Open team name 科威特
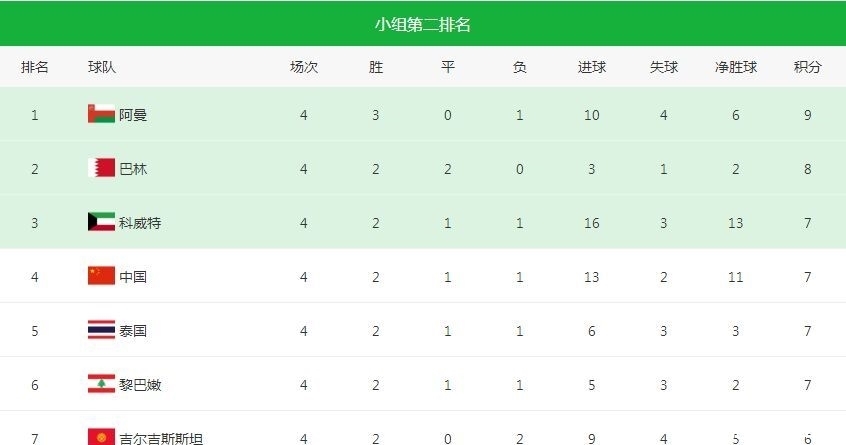The width and height of the screenshot is (846, 445). coord(140,223)
